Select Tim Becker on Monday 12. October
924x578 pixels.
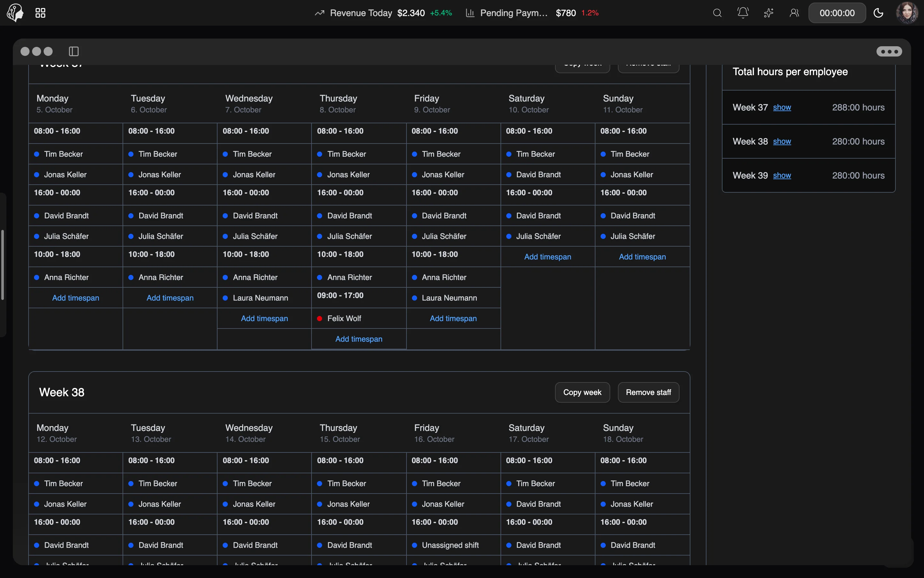point(76,484)
